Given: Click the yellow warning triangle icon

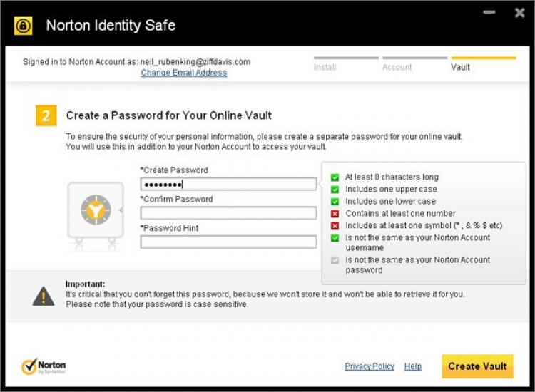Looking at the screenshot, I should point(44,296).
